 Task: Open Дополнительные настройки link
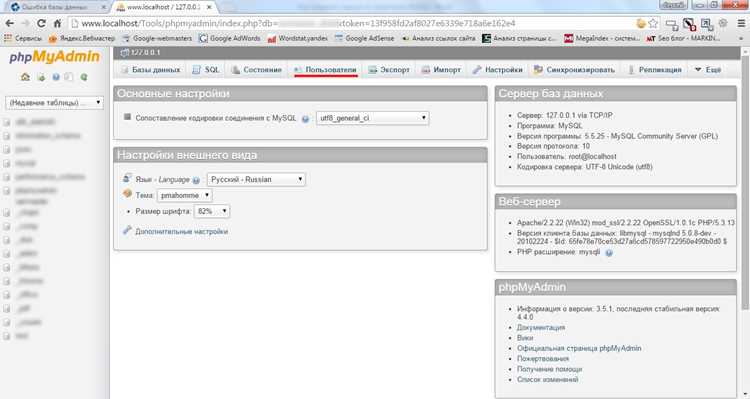tap(181, 232)
